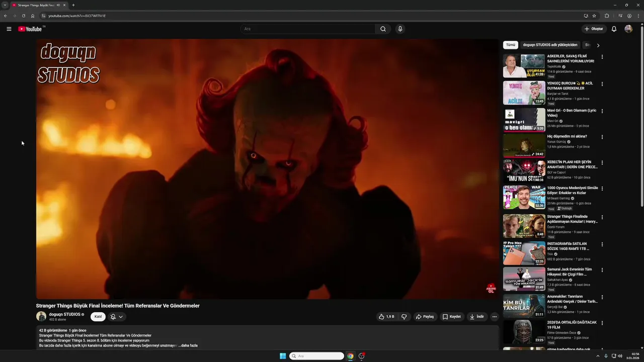The image size is (644, 362).
Task: Open Chrome from the taskbar
Action: (x=350, y=356)
